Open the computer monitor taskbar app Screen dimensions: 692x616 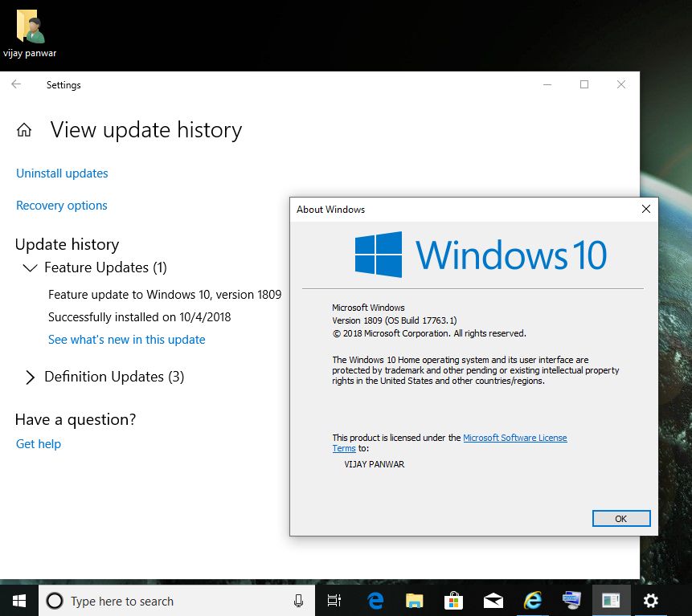click(x=571, y=601)
